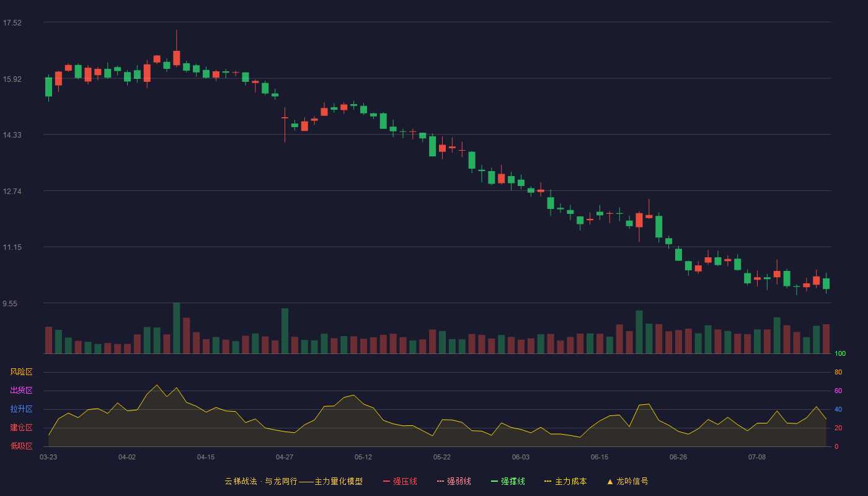Click the dashed pink 强弱线 legend icon

point(440,481)
